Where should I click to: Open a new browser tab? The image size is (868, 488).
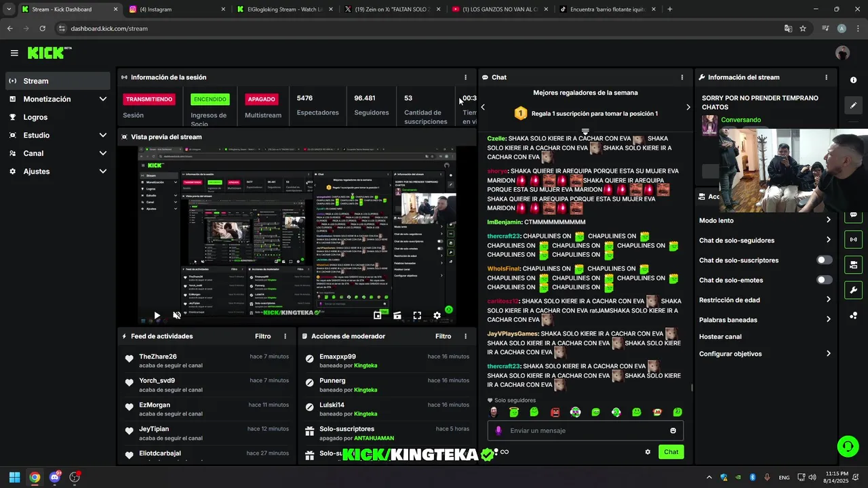pos(670,9)
